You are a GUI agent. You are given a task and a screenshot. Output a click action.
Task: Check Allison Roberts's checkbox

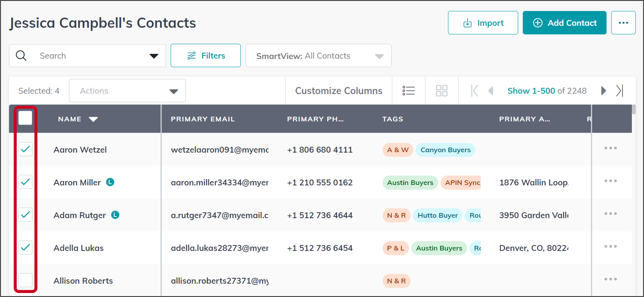[x=25, y=280]
